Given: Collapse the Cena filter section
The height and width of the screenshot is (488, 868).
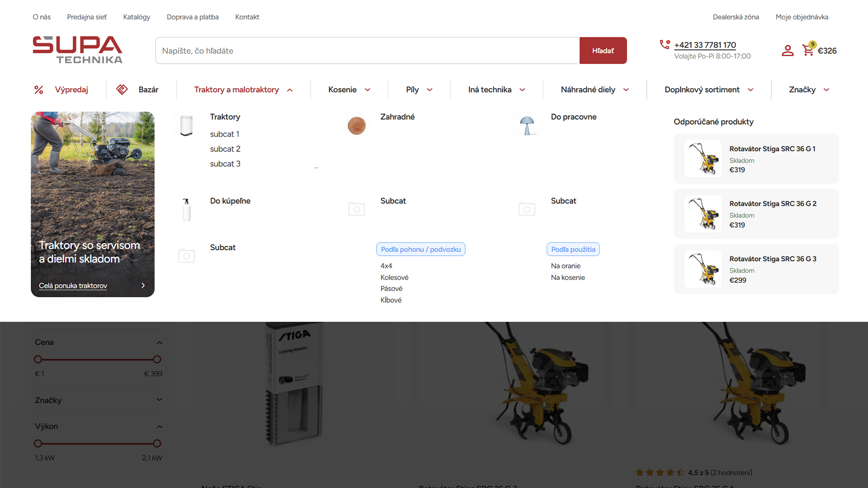Looking at the screenshot, I should click(160, 343).
